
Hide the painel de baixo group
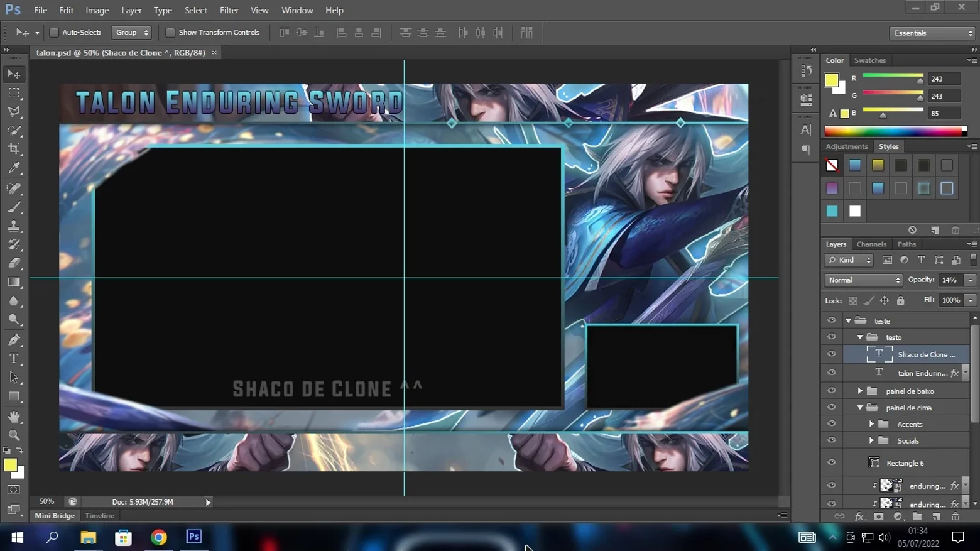(x=832, y=391)
